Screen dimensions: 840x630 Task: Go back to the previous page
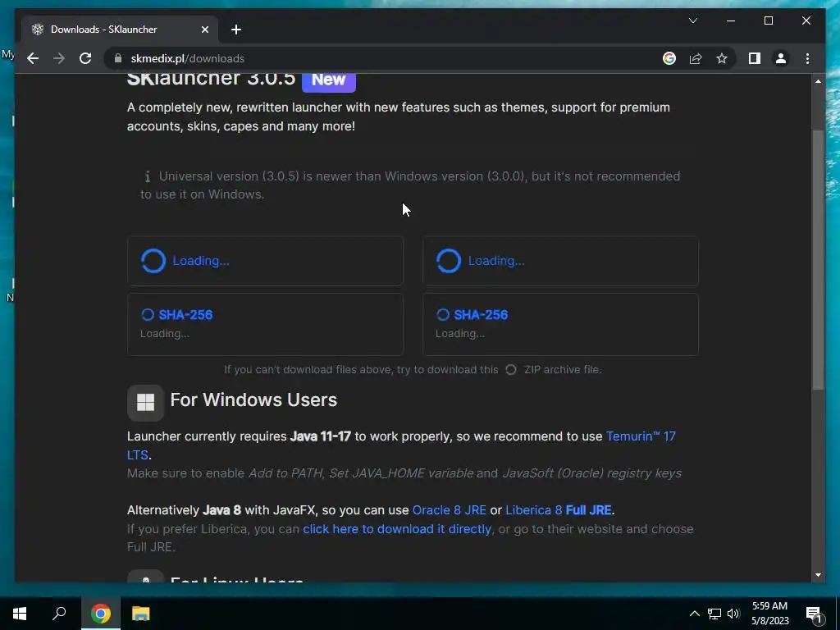[x=33, y=58]
